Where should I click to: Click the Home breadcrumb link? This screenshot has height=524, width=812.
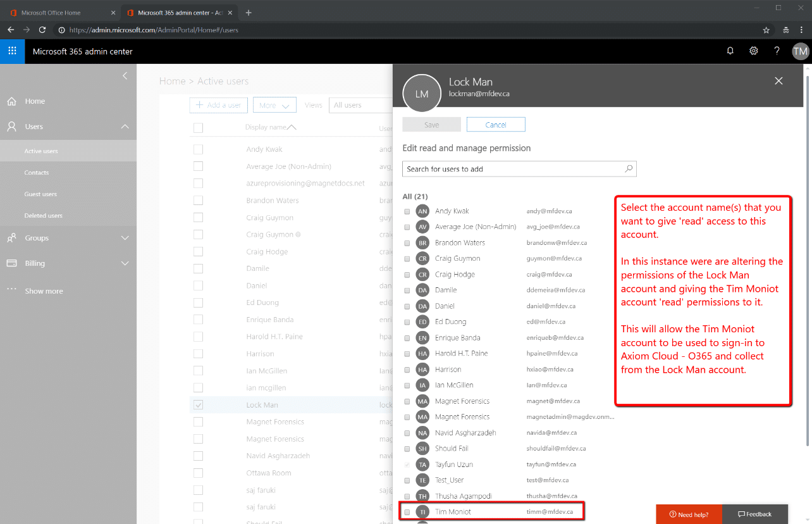coord(172,81)
